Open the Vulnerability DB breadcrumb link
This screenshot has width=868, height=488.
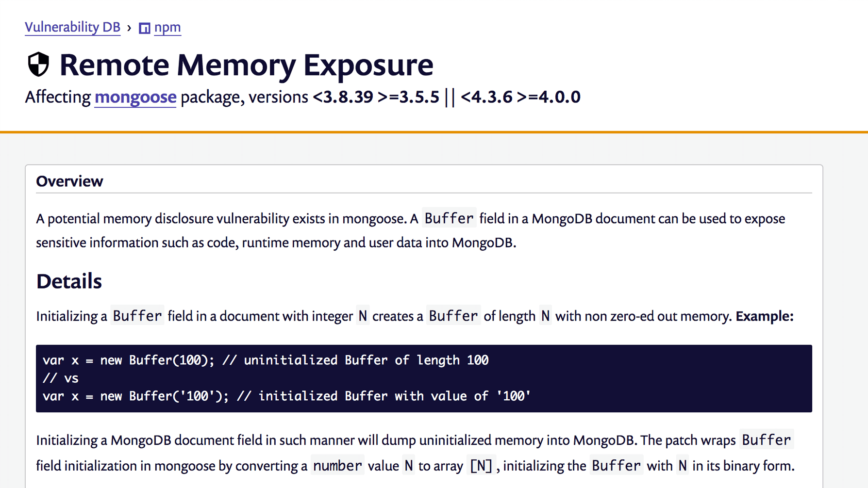click(72, 27)
